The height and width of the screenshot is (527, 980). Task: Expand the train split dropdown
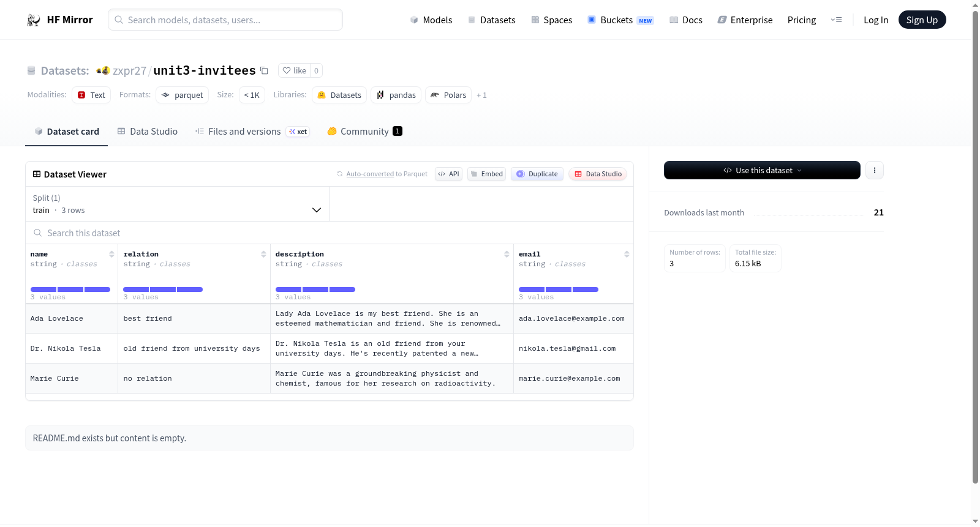click(x=177, y=204)
